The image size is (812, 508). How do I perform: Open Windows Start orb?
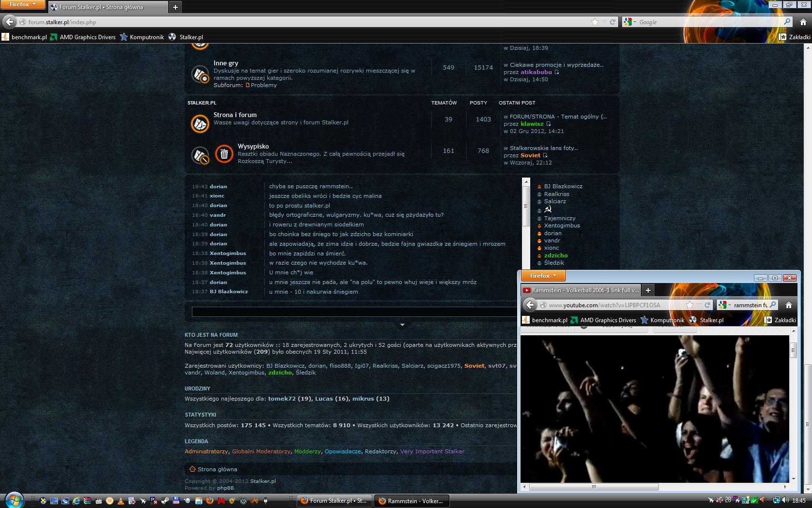[x=14, y=500]
